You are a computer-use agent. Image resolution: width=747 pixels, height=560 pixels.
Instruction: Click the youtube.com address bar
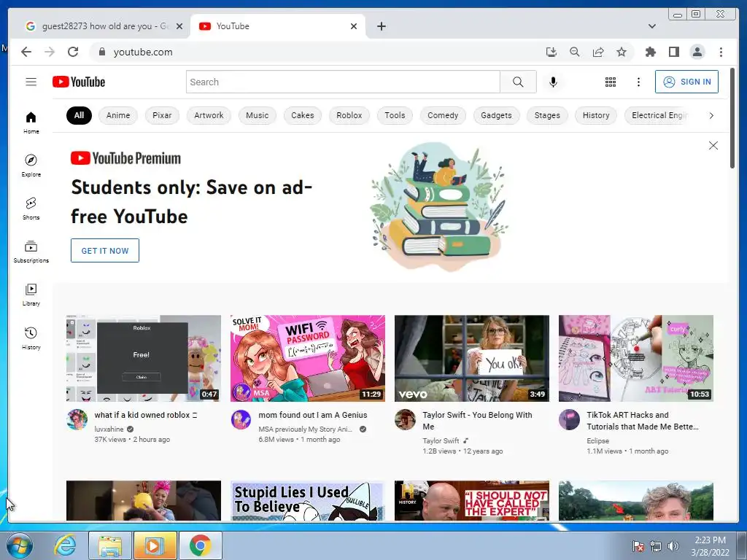pyautogui.click(x=314, y=52)
